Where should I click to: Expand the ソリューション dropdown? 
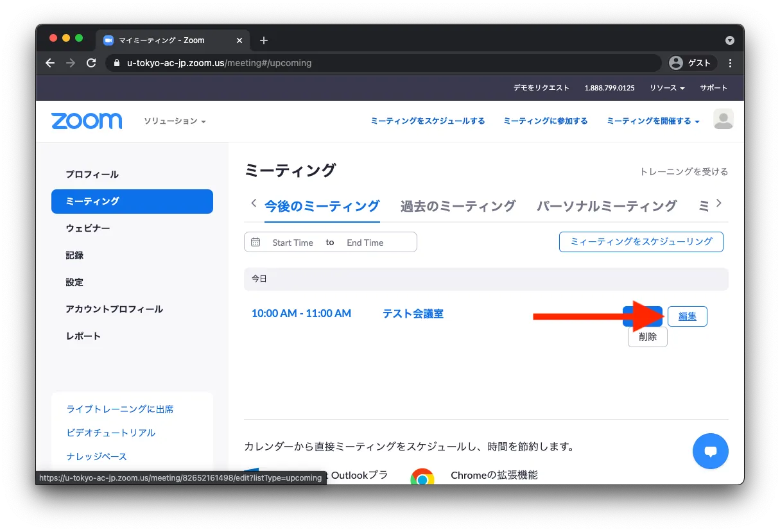click(175, 121)
